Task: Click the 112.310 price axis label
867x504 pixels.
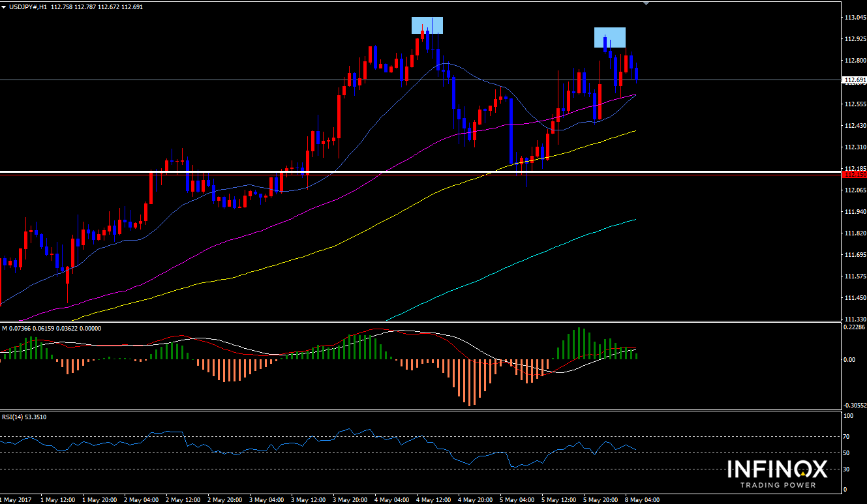Action: point(854,147)
